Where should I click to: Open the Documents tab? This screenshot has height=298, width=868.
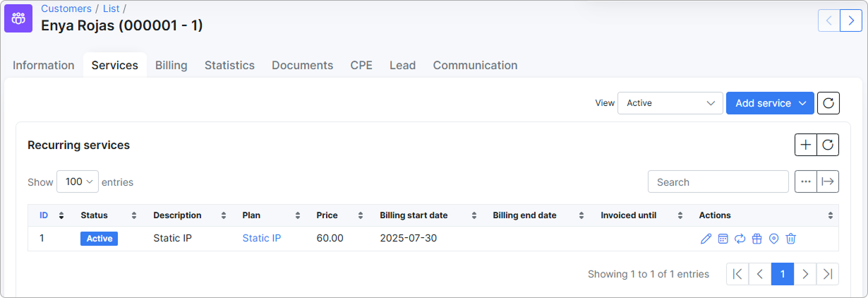tap(302, 65)
